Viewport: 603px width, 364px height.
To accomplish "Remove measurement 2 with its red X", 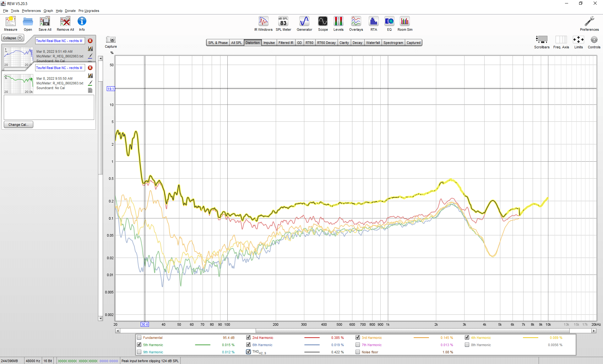I will pos(90,68).
